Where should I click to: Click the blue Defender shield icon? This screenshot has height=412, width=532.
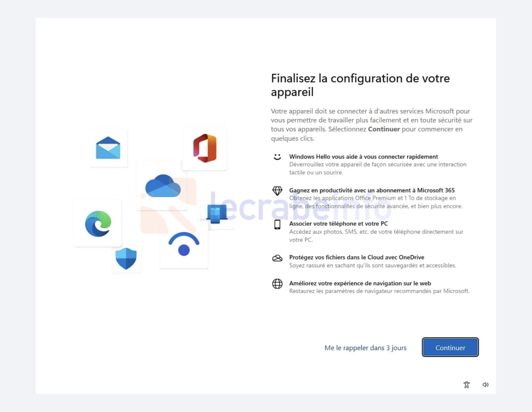tap(126, 259)
